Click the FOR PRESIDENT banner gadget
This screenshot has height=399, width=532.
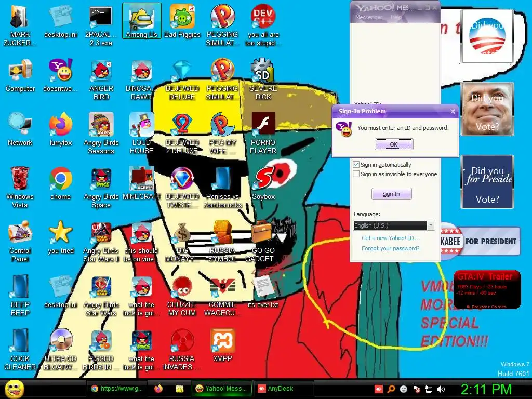tap(480, 241)
